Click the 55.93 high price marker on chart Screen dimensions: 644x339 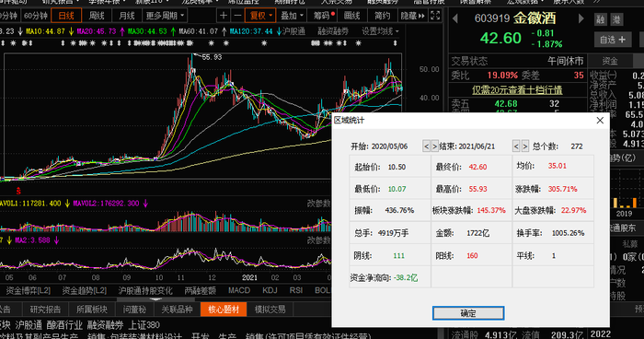pyautogui.click(x=212, y=57)
